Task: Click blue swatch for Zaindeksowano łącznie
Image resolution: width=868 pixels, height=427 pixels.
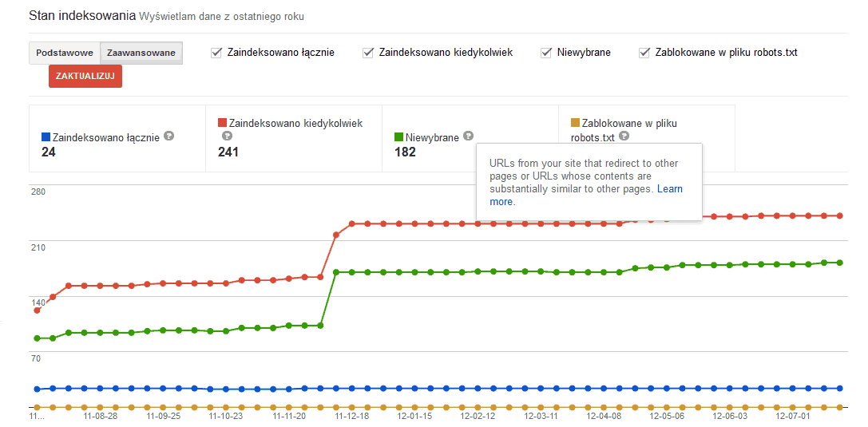Action: (46, 137)
